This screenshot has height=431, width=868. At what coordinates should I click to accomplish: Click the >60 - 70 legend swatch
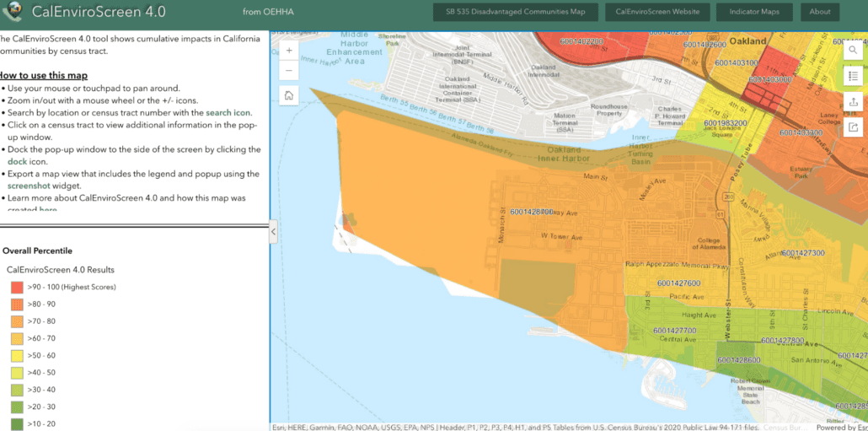[x=17, y=338]
